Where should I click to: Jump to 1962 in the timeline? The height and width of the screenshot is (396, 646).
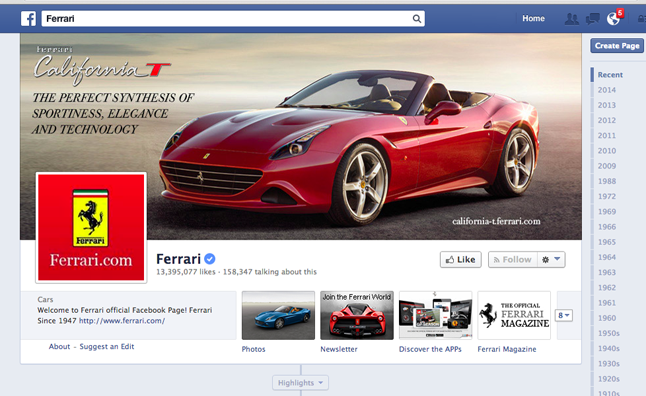click(607, 288)
